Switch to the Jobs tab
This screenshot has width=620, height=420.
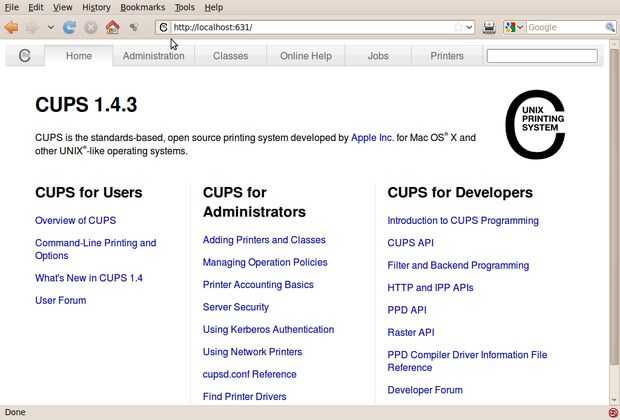click(x=378, y=56)
